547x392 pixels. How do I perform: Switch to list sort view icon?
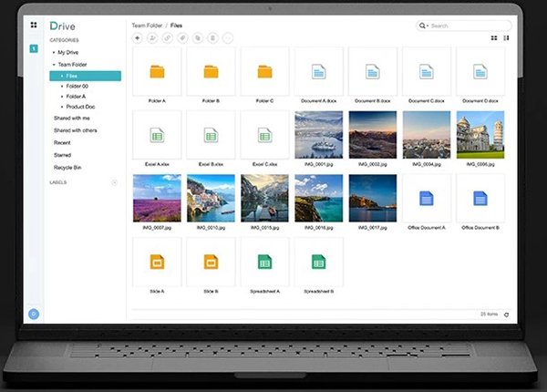[x=506, y=38]
